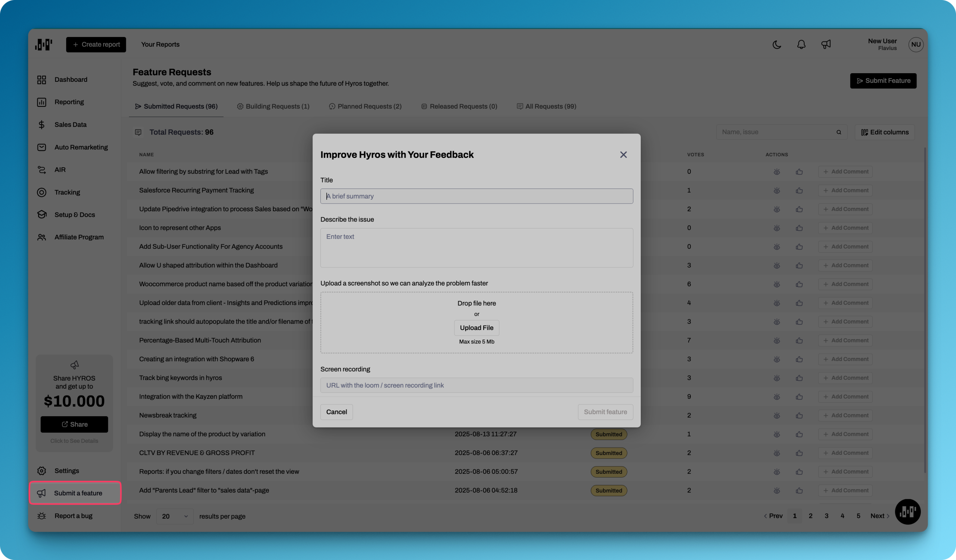This screenshot has height=560, width=956.
Task: Go to page 5 in pagination
Action: (x=858, y=516)
